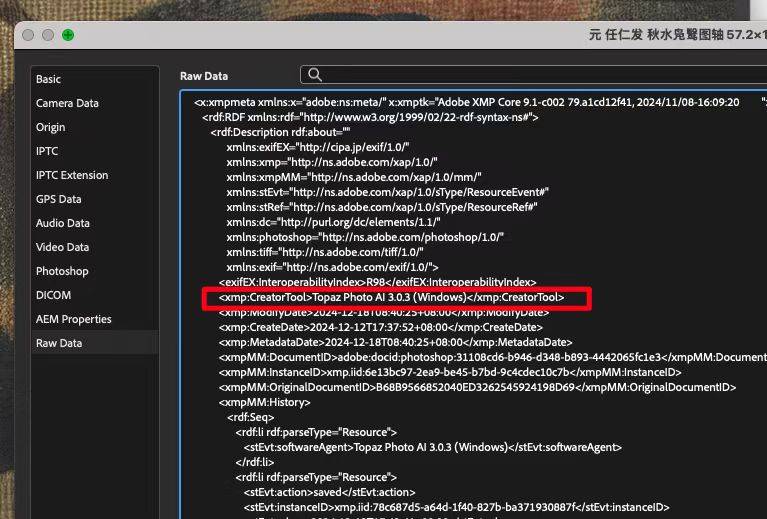This screenshot has height=519, width=767.
Task: Close the File Info window
Action: tap(28, 34)
